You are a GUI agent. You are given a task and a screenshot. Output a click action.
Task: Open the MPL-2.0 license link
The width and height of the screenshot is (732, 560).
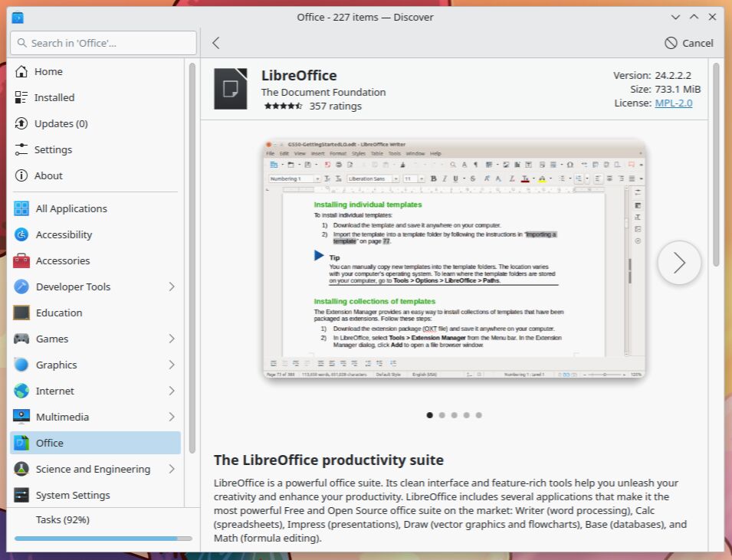point(674,103)
